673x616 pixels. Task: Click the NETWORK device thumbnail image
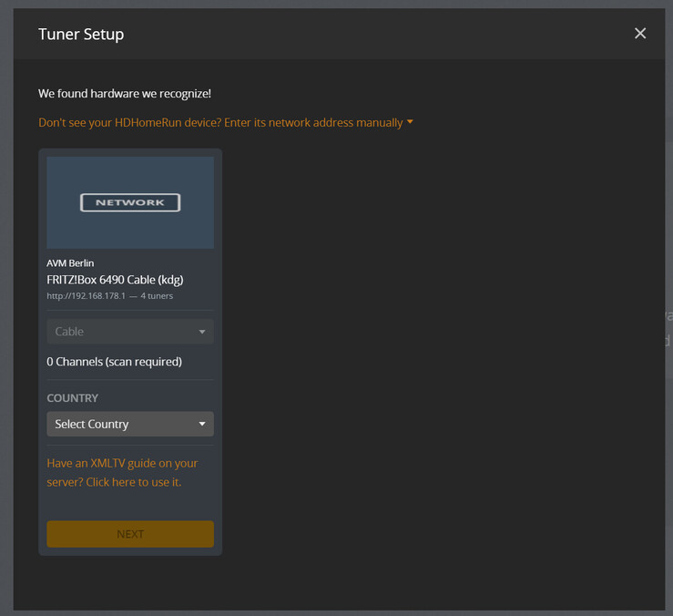coord(130,202)
